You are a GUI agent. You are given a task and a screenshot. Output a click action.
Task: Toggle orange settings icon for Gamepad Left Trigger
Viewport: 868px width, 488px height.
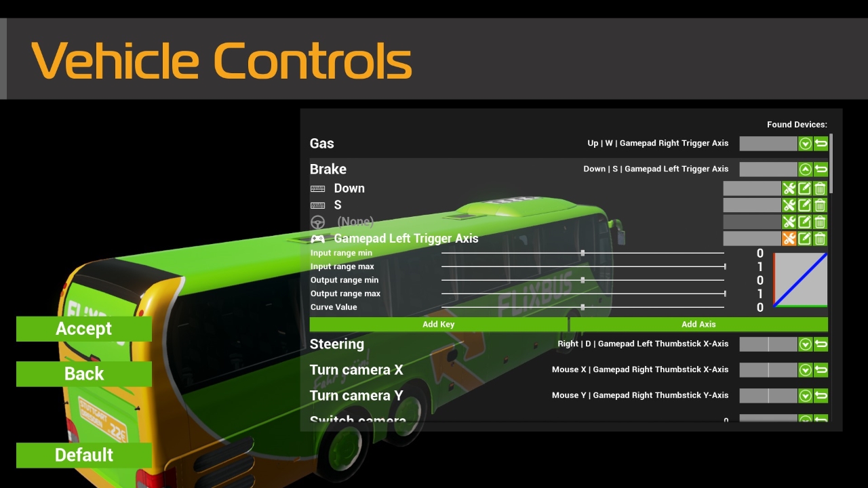(x=789, y=239)
